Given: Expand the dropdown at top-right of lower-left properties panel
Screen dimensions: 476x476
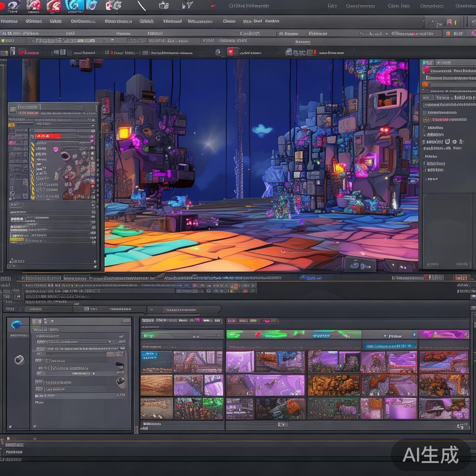Looking at the screenshot, I should click(126, 321).
